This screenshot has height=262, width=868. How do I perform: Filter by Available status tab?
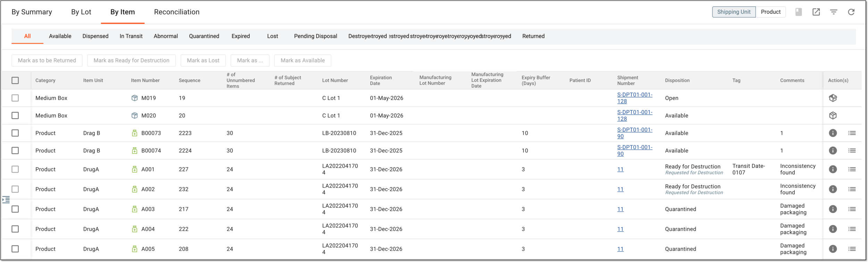point(60,36)
